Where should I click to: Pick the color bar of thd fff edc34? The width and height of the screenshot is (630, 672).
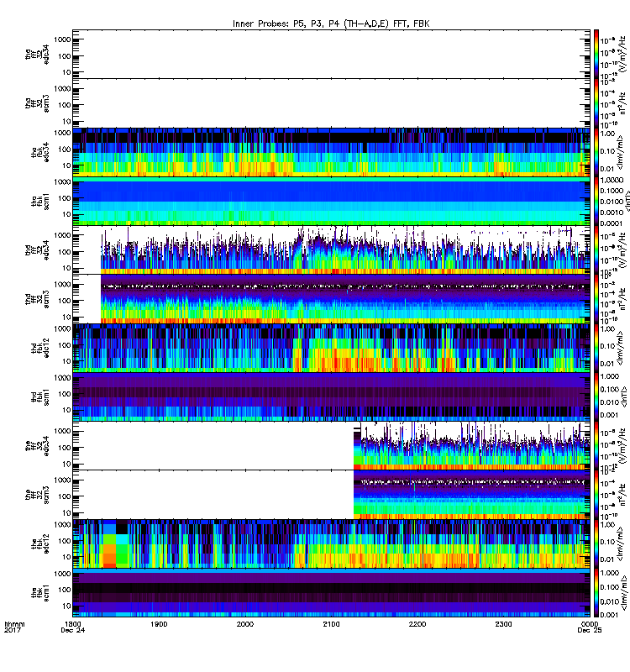(x=596, y=249)
